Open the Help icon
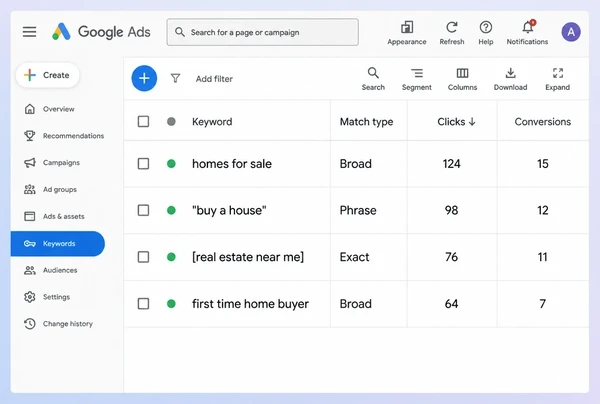Screen dimensions: 600x404 [x=486, y=33]
